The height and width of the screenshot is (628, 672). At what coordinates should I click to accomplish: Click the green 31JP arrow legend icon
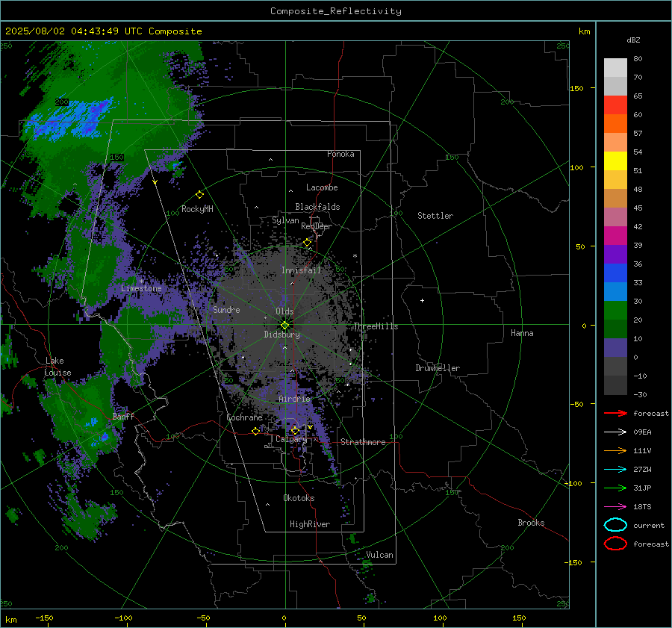tap(615, 488)
